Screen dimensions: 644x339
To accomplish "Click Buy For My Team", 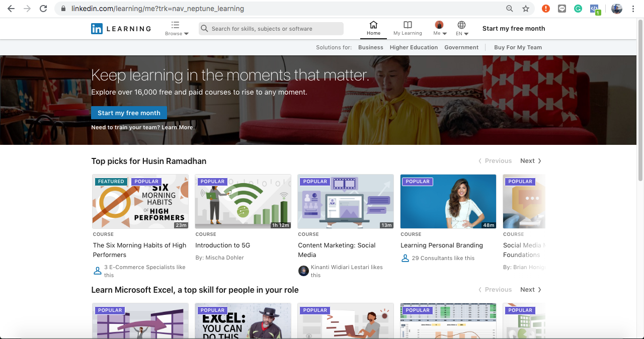I will (x=518, y=47).
